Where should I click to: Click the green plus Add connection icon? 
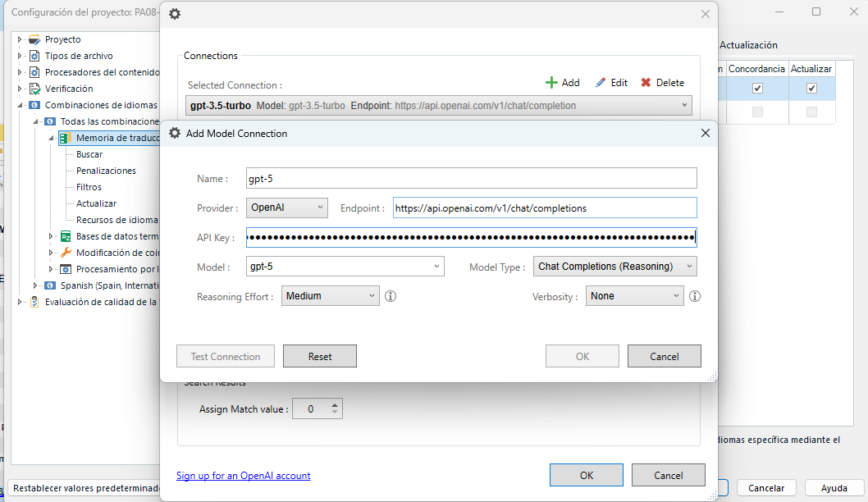[x=551, y=83]
